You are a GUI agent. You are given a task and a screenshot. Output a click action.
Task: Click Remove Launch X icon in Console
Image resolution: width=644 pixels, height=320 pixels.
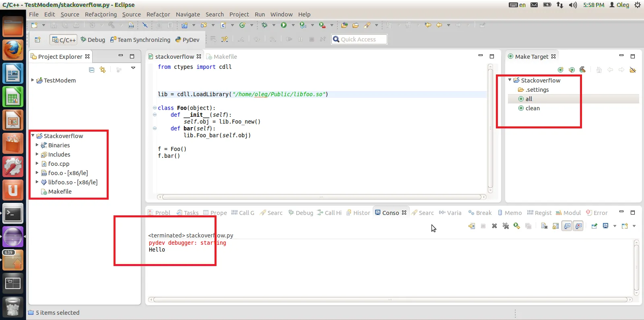(494, 226)
